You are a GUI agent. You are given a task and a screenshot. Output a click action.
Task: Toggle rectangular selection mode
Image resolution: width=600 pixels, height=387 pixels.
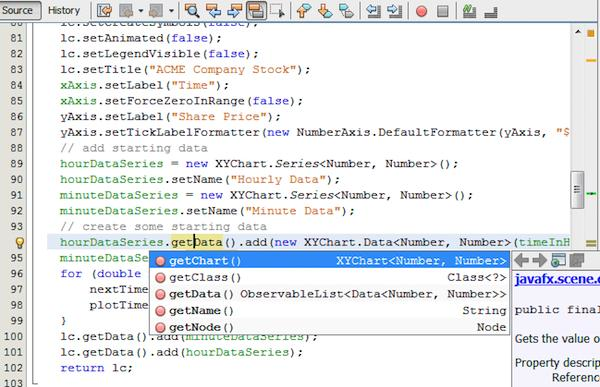pyautogui.click(x=277, y=10)
